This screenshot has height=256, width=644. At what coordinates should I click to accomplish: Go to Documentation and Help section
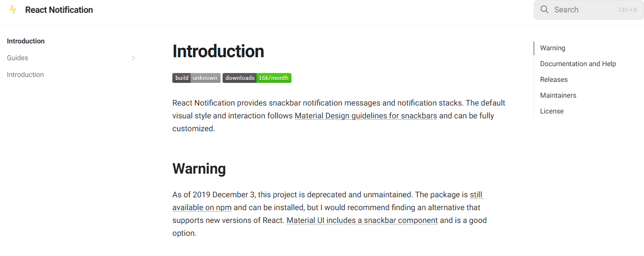tap(578, 64)
